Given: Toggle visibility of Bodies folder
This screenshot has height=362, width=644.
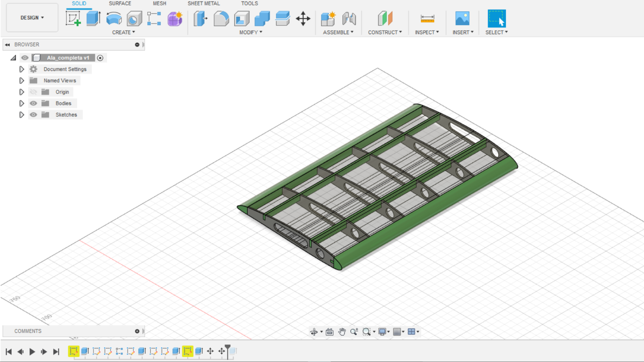Looking at the screenshot, I should coord(33,103).
